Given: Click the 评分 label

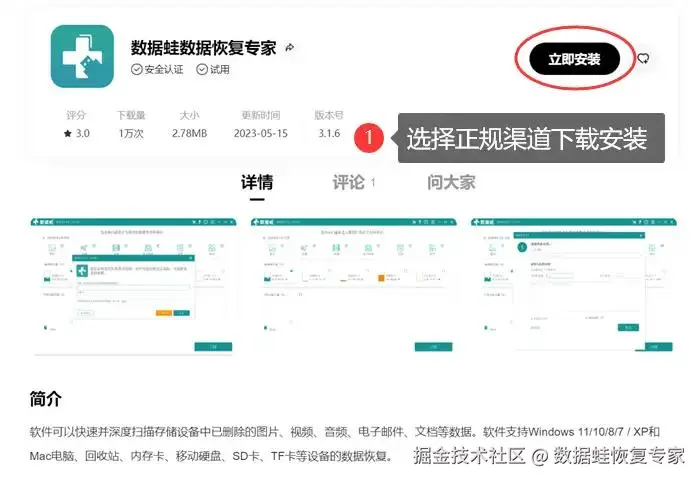Looking at the screenshot, I should point(76,115).
